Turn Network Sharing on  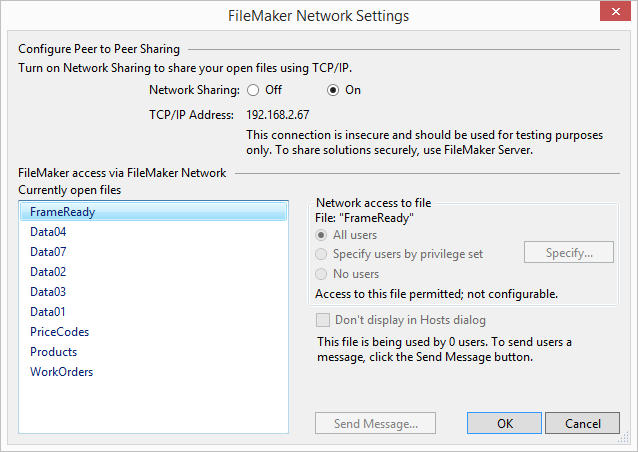[x=334, y=90]
